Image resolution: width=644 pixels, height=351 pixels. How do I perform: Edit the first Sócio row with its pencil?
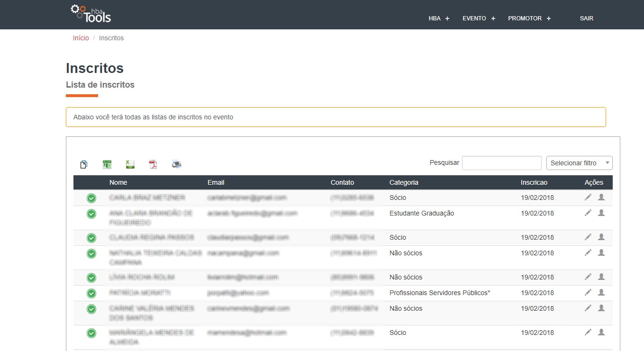coord(588,198)
